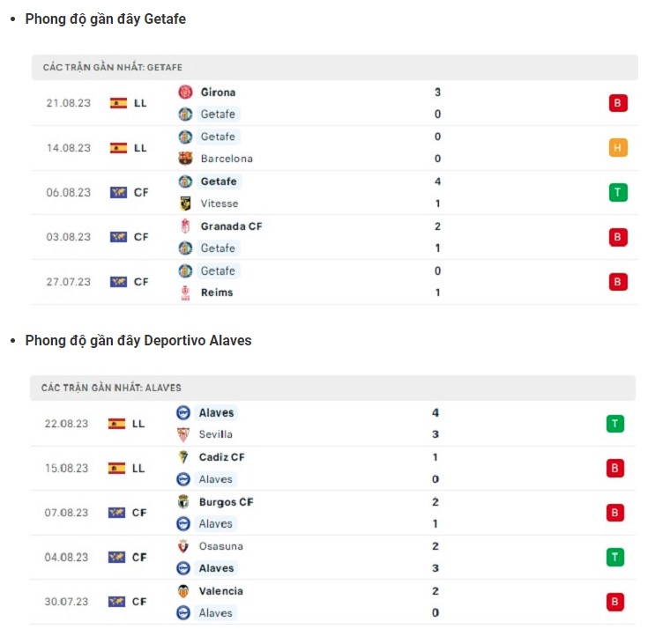Click the Barcelona club crest icon
This screenshot has height=644, width=670.
point(185,159)
